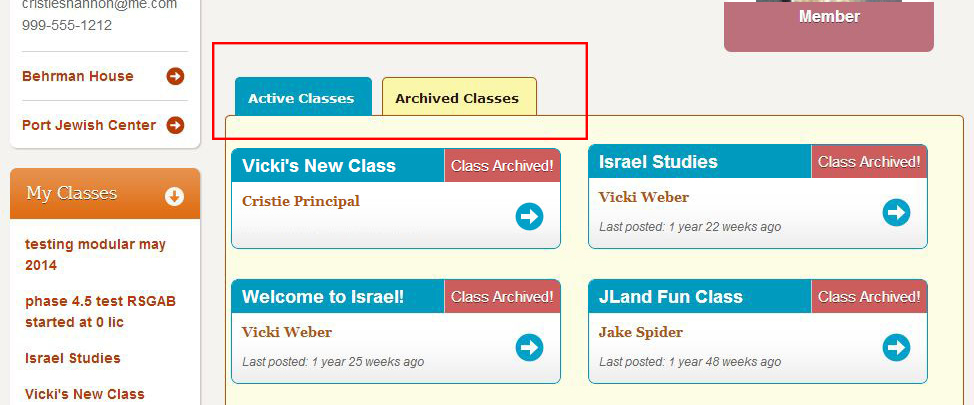The image size is (974, 405).
Task: Switch to the Active Classes tab
Action: (x=303, y=97)
